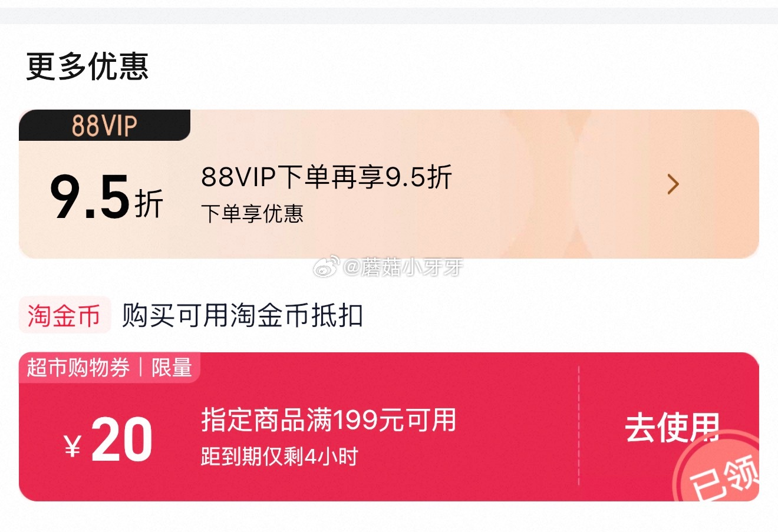Open the peach 88VIP discount card background
Viewport: 778px width, 532px height.
(389, 184)
